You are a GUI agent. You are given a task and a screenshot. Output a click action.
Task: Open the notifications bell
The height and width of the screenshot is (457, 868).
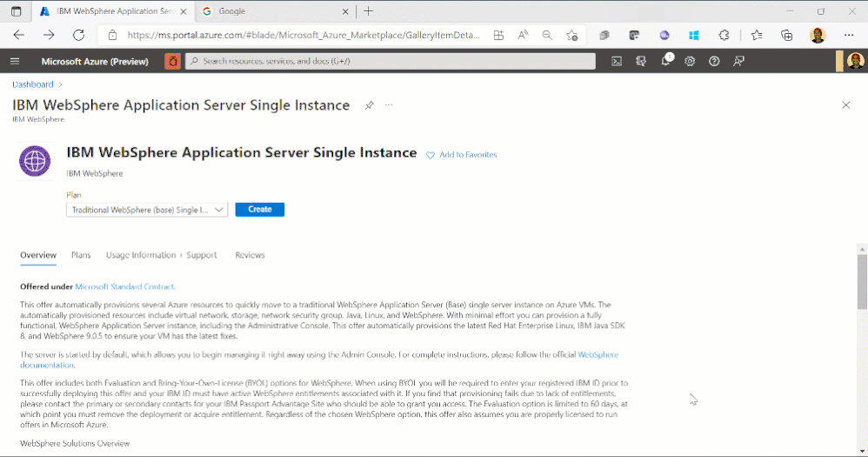(x=666, y=61)
